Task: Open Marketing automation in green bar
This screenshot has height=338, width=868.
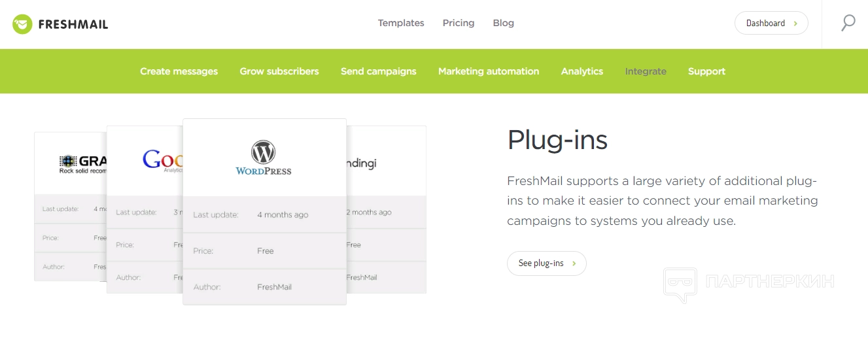Action: tap(489, 71)
